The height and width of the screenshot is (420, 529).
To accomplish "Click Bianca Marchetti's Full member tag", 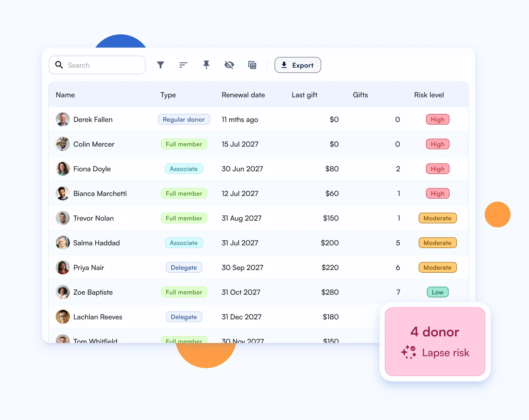I will click(x=184, y=193).
